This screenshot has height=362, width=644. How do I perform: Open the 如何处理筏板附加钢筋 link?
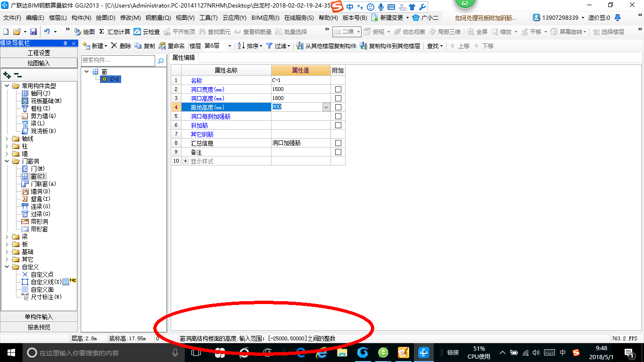click(485, 17)
